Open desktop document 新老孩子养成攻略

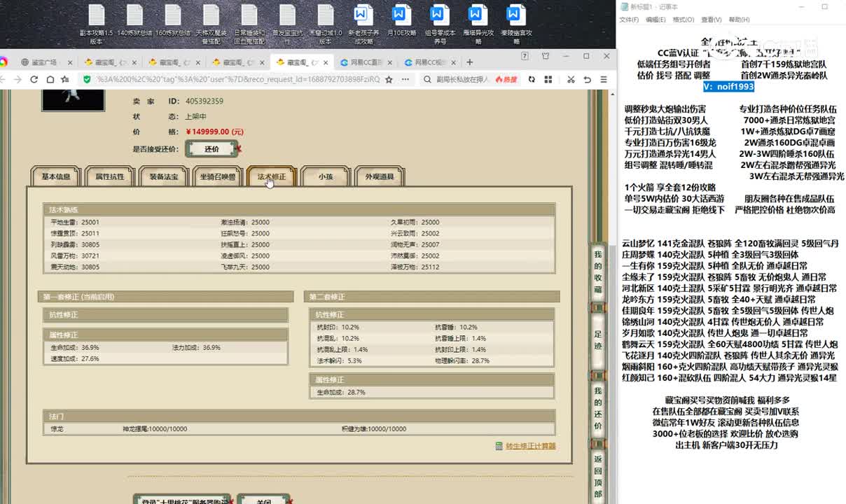pyautogui.click(x=363, y=24)
